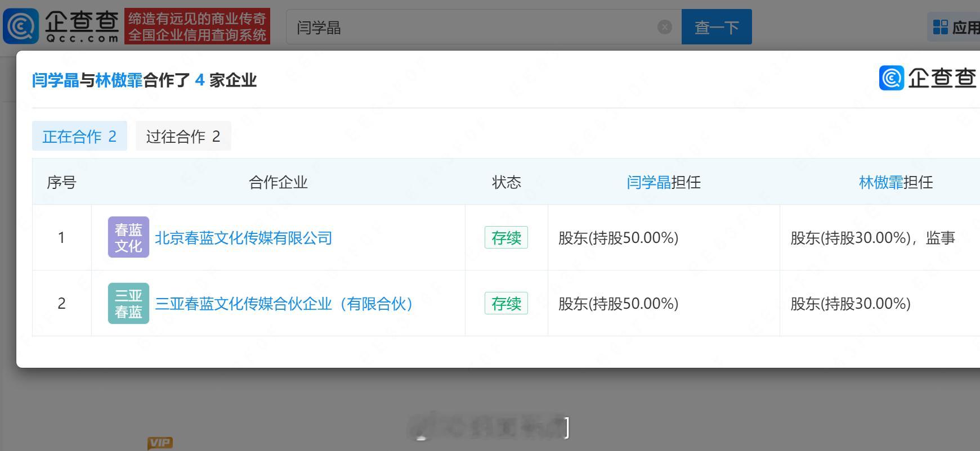Screen dimensions: 980x451
Task: Open 北京春蓝文化传媒有限公司 company page
Action: point(243,238)
